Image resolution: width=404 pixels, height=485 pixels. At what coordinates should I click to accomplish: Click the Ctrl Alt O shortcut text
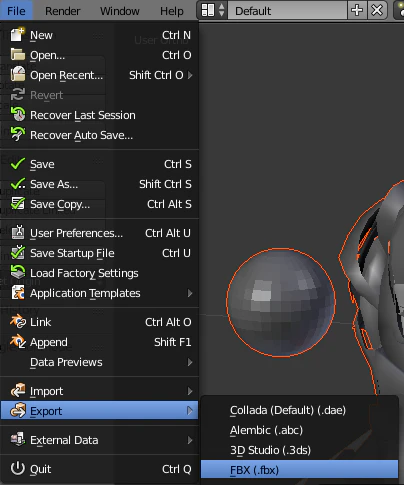click(x=168, y=322)
